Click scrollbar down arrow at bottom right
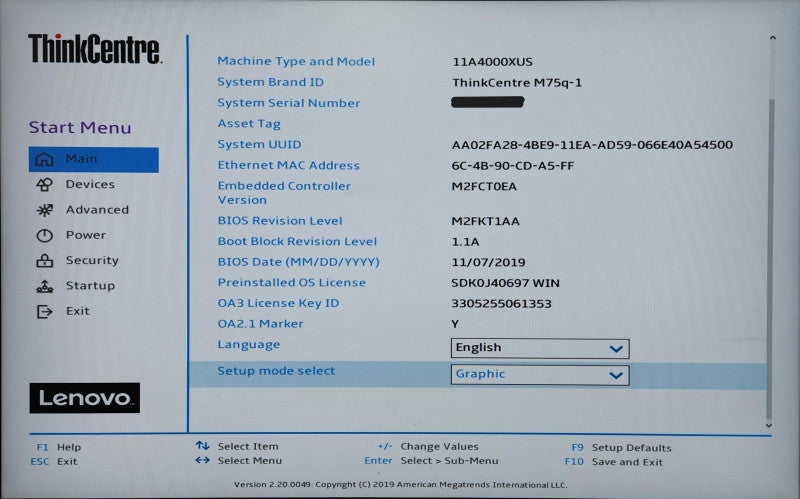 point(769,426)
